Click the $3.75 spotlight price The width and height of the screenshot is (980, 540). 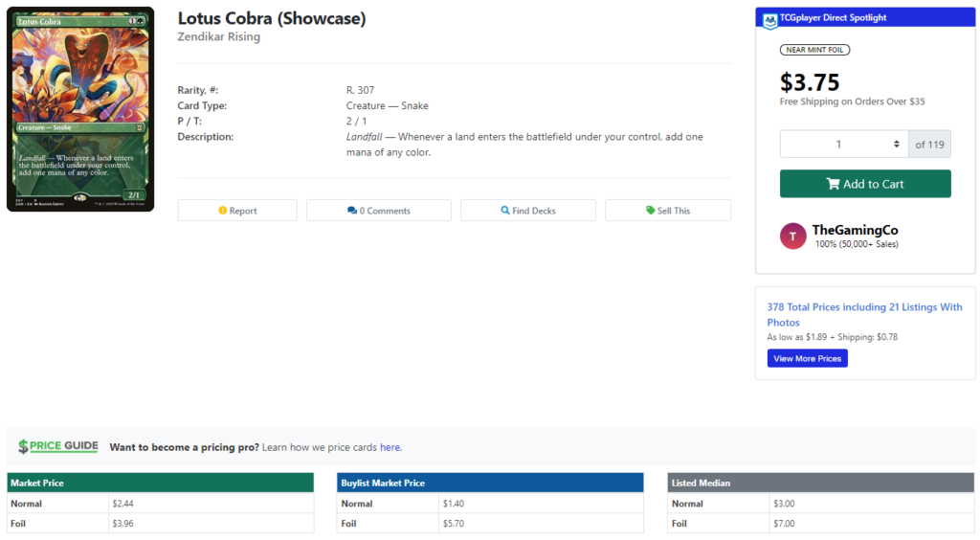pyautogui.click(x=810, y=82)
